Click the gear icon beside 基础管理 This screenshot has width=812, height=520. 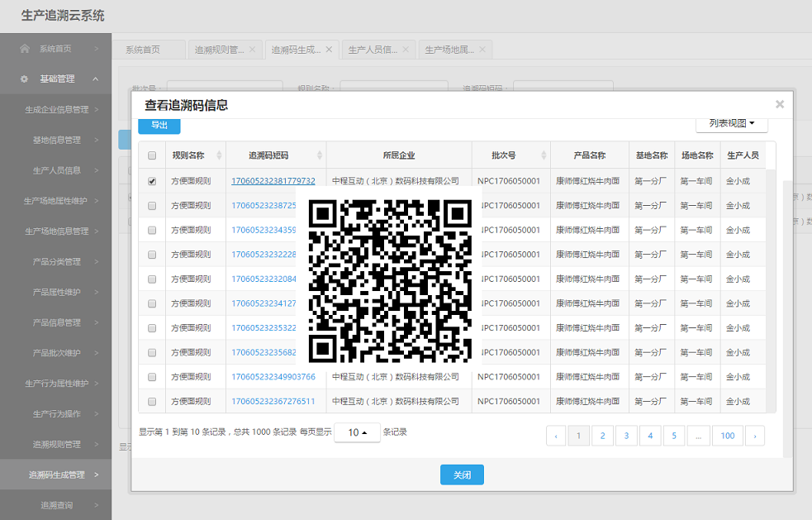[x=24, y=79]
